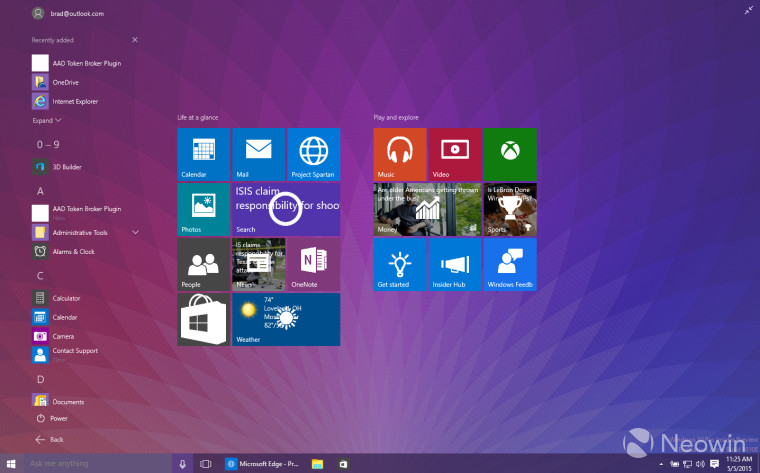This screenshot has height=473, width=760.
Task: Open the News live tile
Action: (x=259, y=265)
